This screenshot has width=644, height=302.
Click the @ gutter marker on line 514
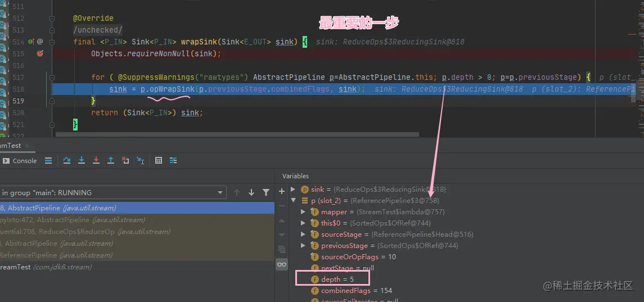pyautogui.click(x=40, y=42)
